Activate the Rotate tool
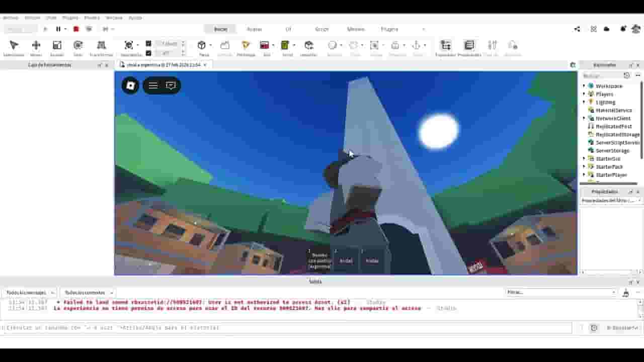 coord(78,45)
